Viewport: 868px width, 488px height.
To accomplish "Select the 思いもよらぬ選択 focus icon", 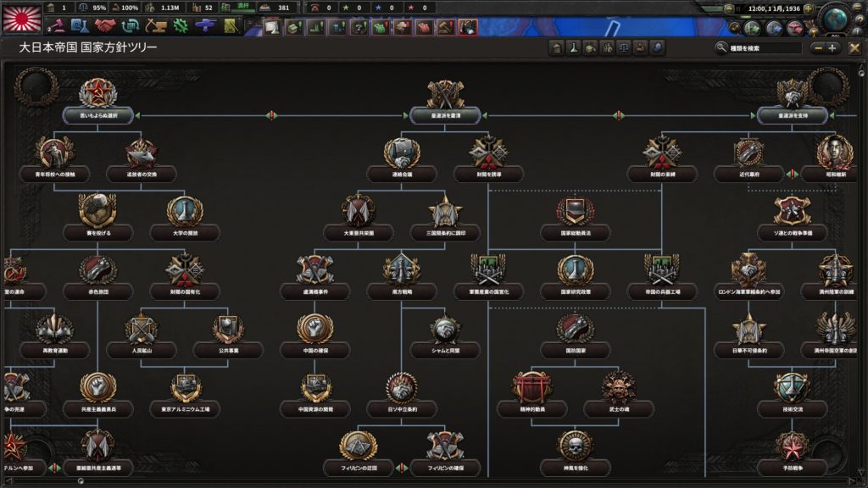I will point(98,92).
